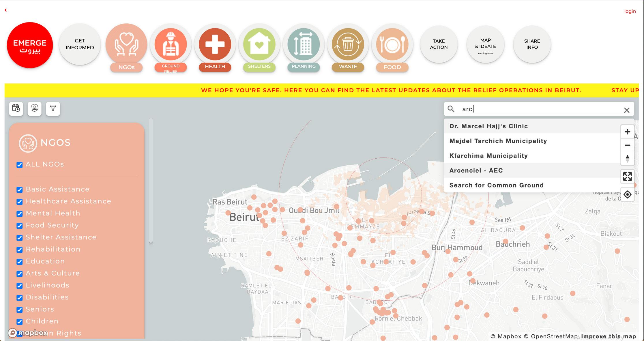Open the GET INFORMED menu
Image resolution: width=644 pixels, height=341 pixels.
click(80, 44)
